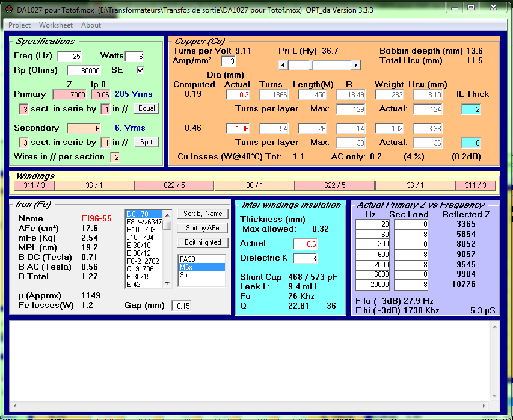Click the output pane scroll left arrow

[14, 406]
